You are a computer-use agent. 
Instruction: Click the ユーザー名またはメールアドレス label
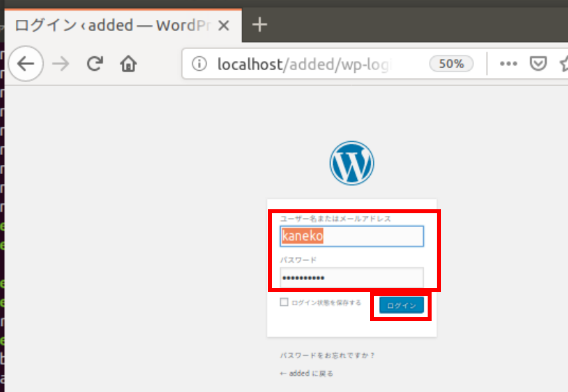pyautogui.click(x=336, y=219)
